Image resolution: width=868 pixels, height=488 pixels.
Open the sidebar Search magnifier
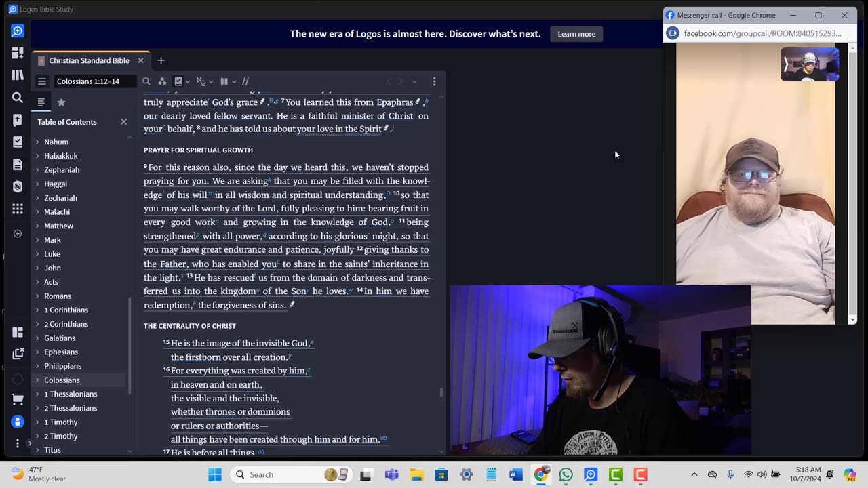coord(18,98)
